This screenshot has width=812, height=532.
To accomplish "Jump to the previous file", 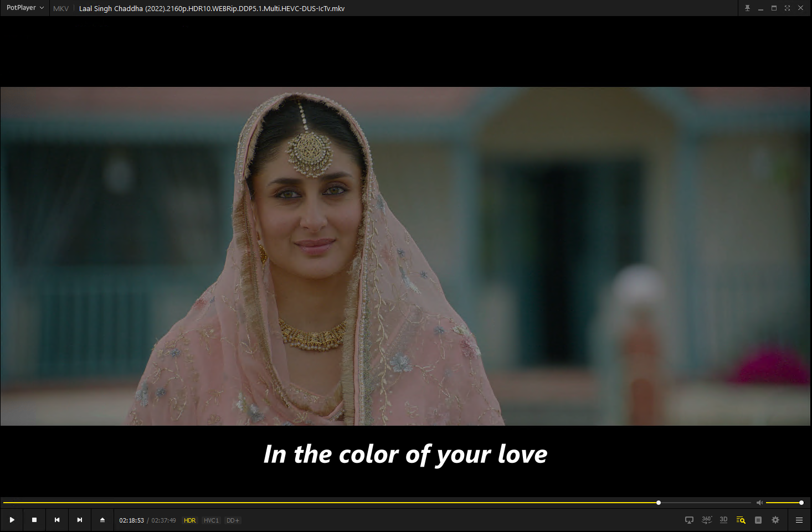I will tap(57, 520).
